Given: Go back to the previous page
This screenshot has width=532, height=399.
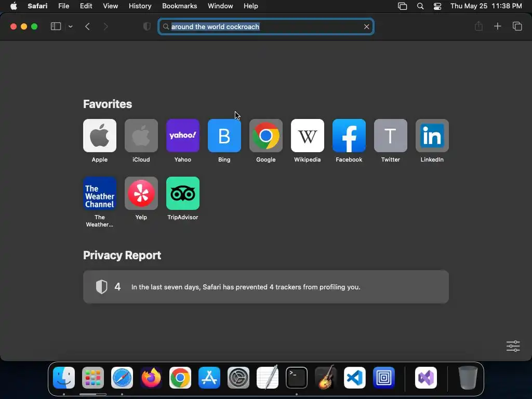Looking at the screenshot, I should coord(87,26).
